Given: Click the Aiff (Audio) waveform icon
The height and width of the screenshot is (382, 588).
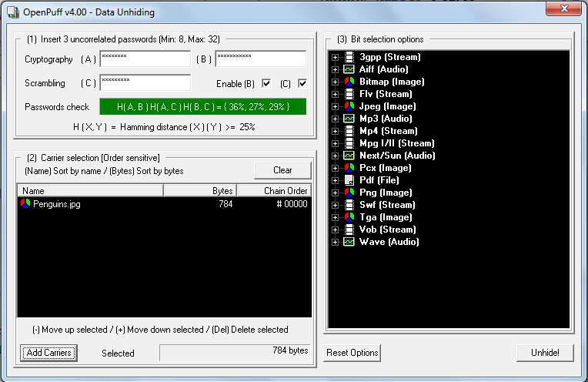Looking at the screenshot, I should (349, 69).
